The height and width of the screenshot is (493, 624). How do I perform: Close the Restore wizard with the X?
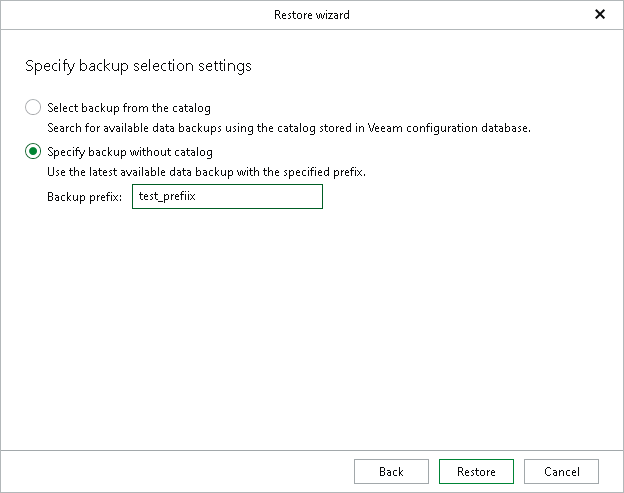point(600,15)
